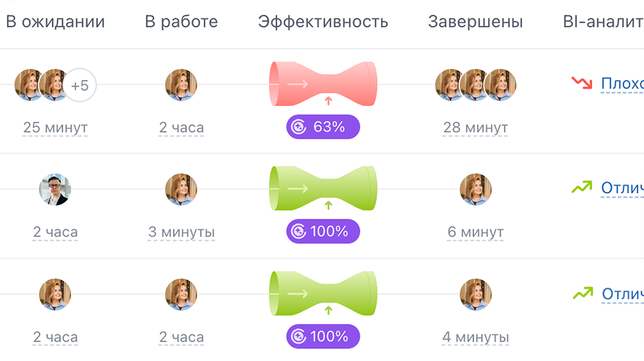Select the 'Завершены' column header
This screenshot has height=361, width=644.
click(475, 22)
